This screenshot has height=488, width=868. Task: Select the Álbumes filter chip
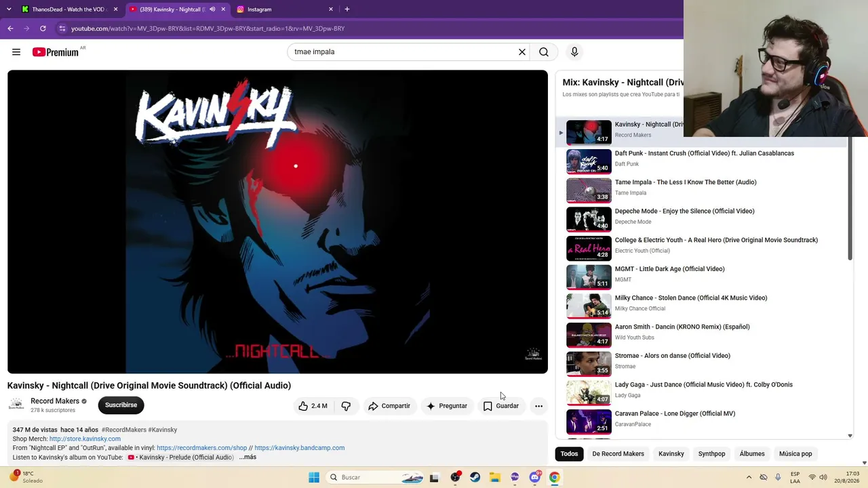tap(752, 454)
